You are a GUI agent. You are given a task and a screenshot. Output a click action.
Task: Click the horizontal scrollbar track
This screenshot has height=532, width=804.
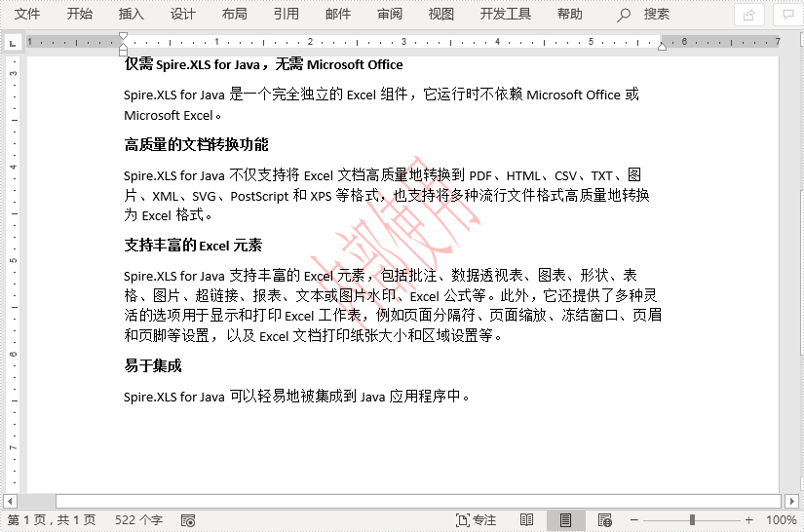tap(418, 501)
